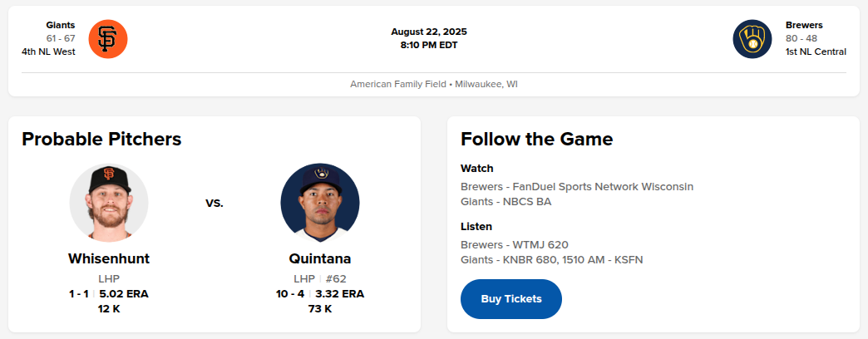Click the Giants team name

click(x=61, y=25)
